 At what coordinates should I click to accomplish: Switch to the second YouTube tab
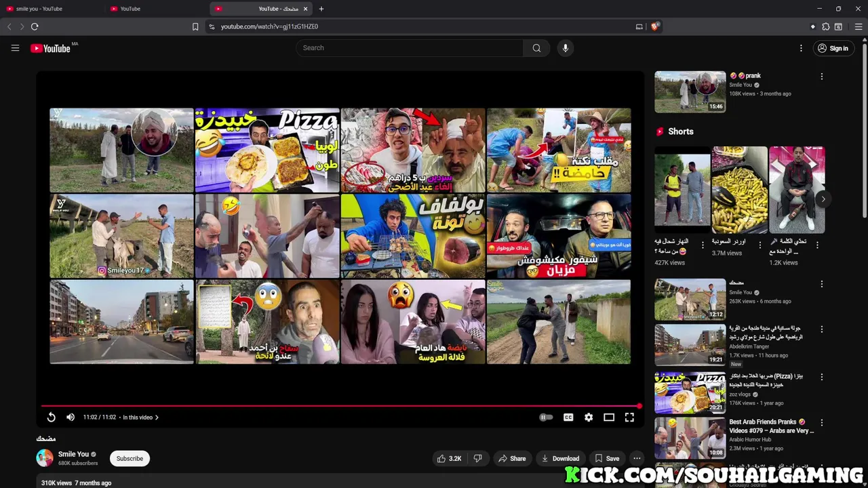pyautogui.click(x=157, y=9)
